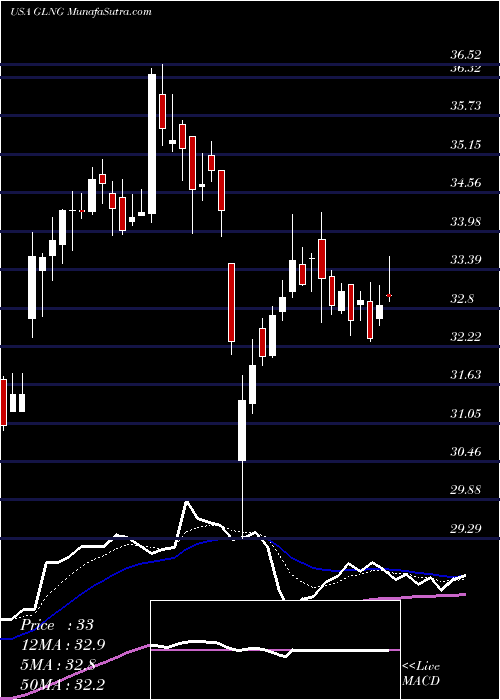Click the 29.29 price level label
500x700 pixels.
click(466, 528)
